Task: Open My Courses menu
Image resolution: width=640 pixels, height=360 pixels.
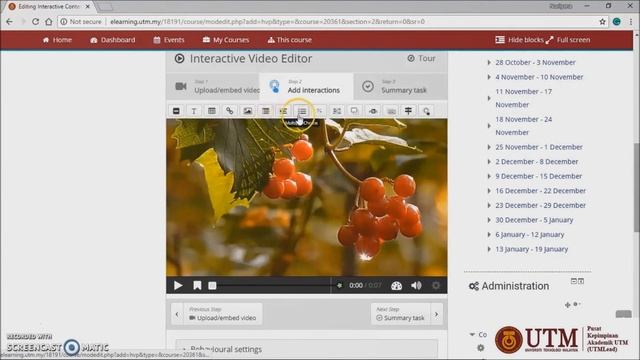Action: pyautogui.click(x=226, y=40)
